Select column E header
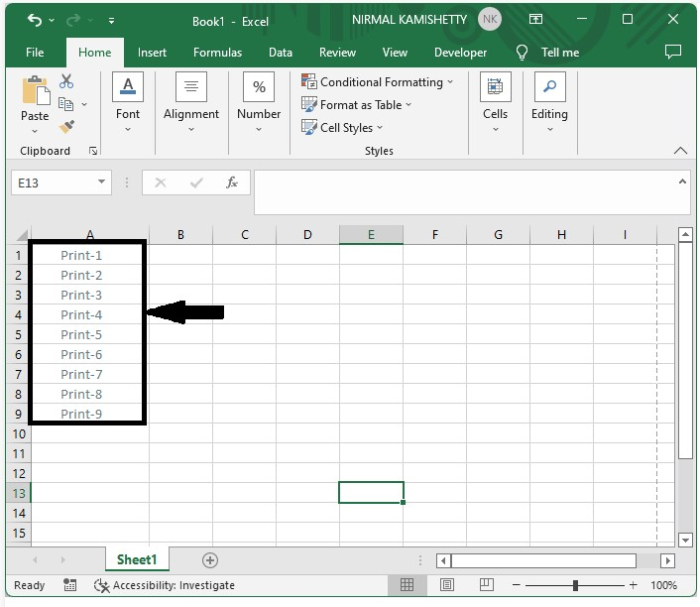Screen dimensions: 700x607 371,235
